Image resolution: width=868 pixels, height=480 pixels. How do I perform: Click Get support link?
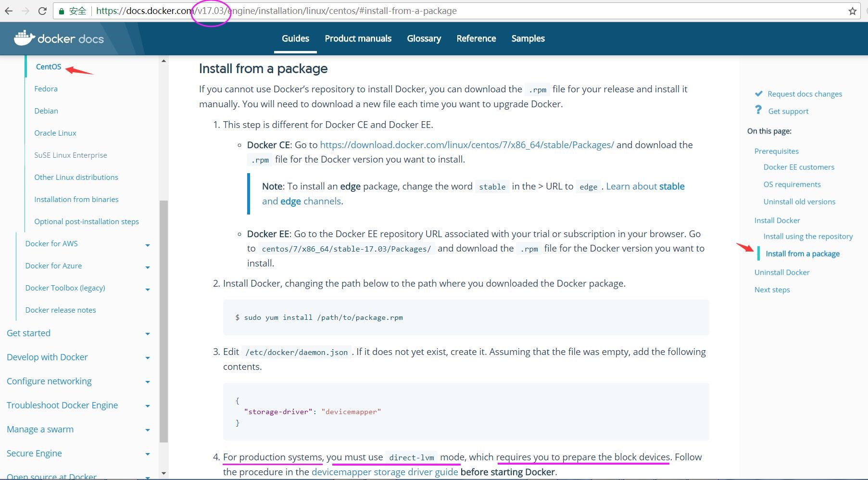[788, 112]
